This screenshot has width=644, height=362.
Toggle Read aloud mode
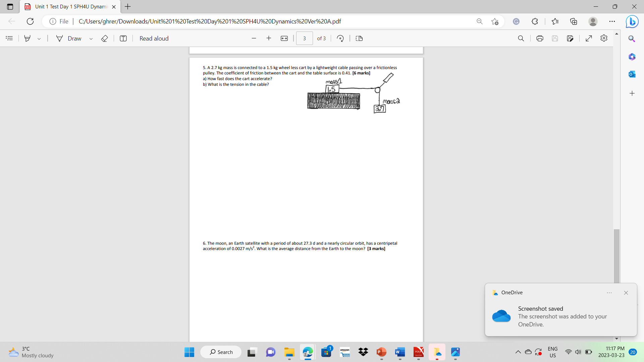tap(154, 38)
